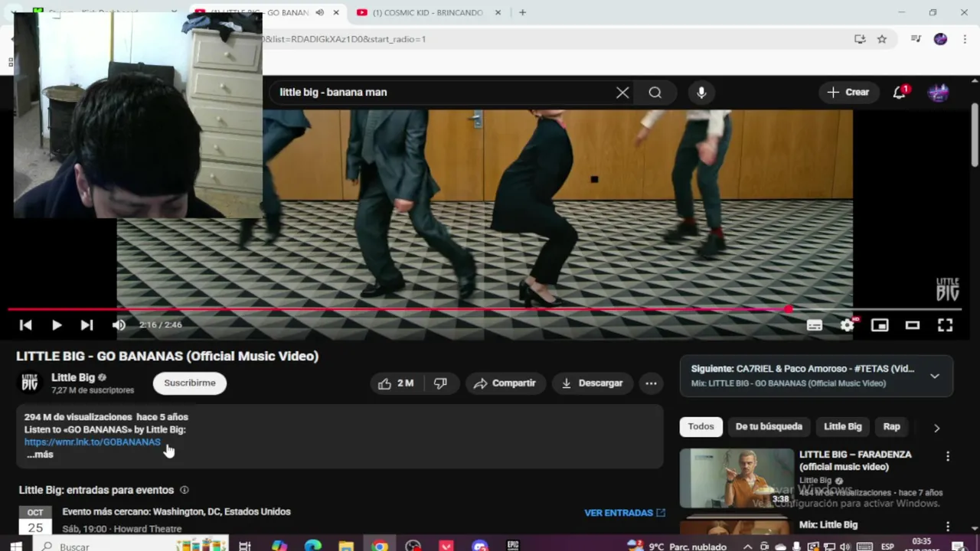
Task: Select the Rap filter chip
Action: (x=892, y=427)
